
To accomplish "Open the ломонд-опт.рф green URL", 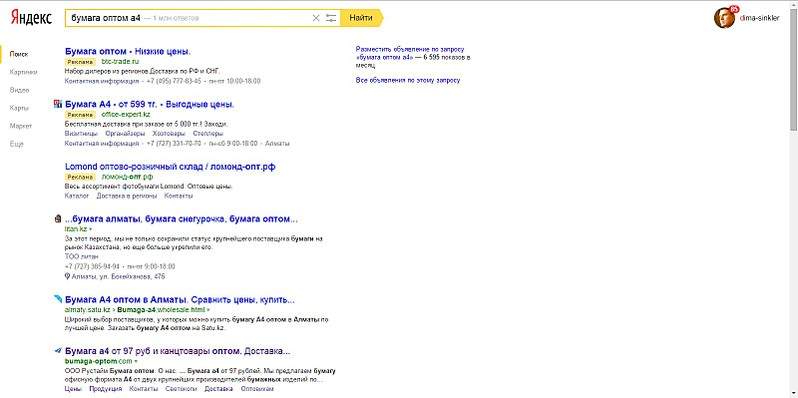I will [127, 177].
